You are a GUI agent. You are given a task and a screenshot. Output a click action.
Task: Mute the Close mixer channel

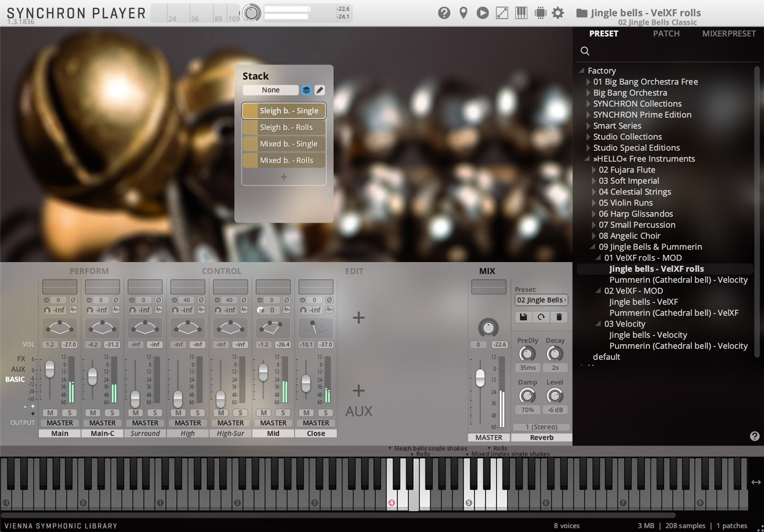[x=305, y=413]
